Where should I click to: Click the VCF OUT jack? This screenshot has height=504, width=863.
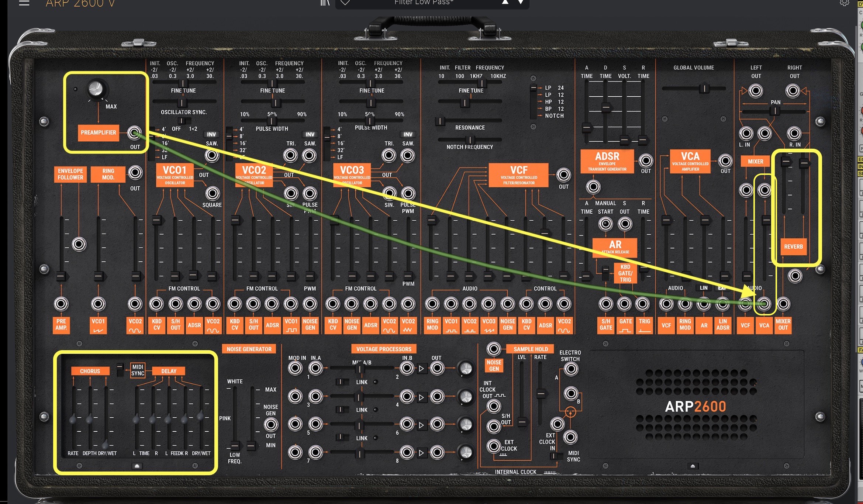[x=563, y=175]
